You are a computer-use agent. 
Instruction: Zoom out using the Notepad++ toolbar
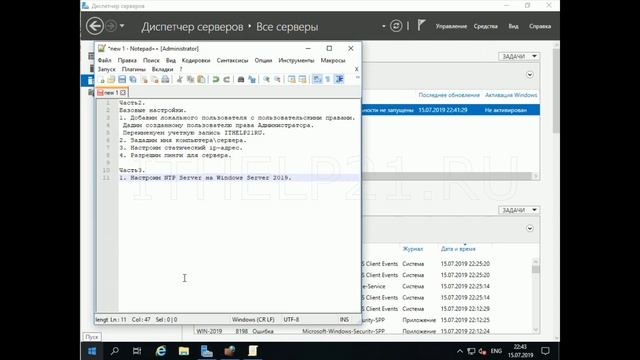pos(277,79)
